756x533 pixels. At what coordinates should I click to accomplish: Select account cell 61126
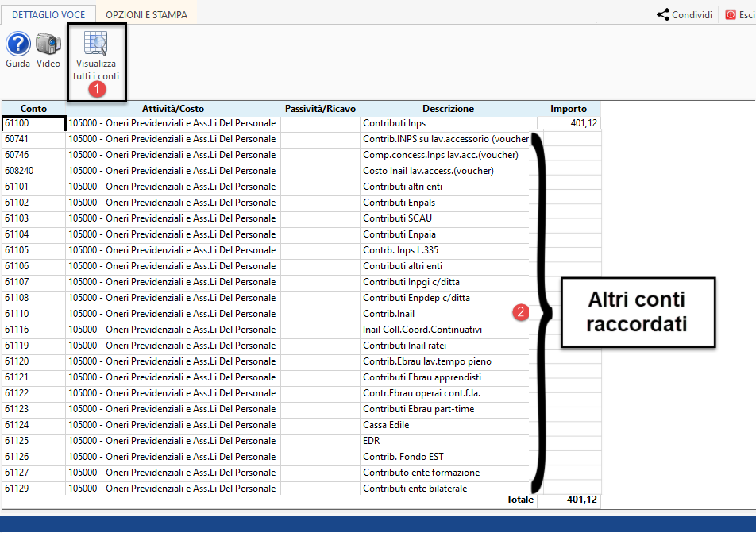click(33, 458)
